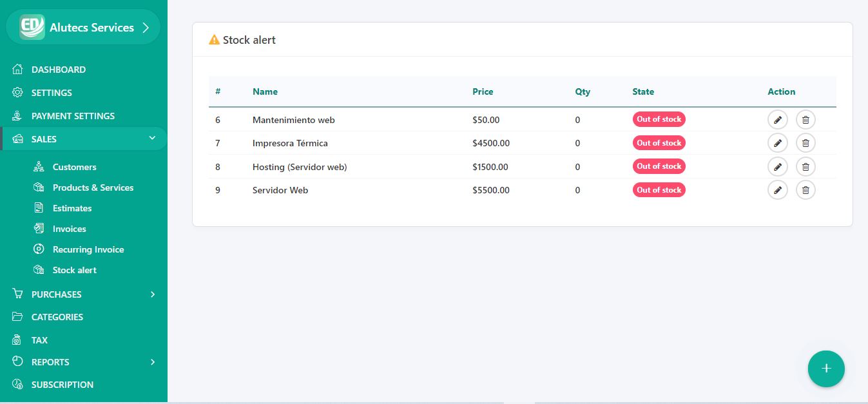Click the Alutecs Services logo icon
This screenshot has height=404, width=868.
pos(32,27)
